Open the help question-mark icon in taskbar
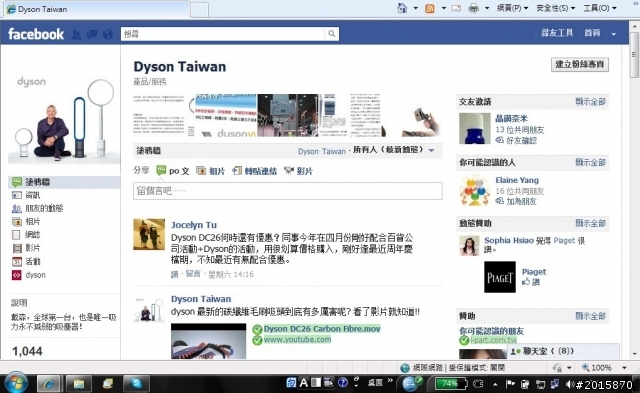 point(343,382)
